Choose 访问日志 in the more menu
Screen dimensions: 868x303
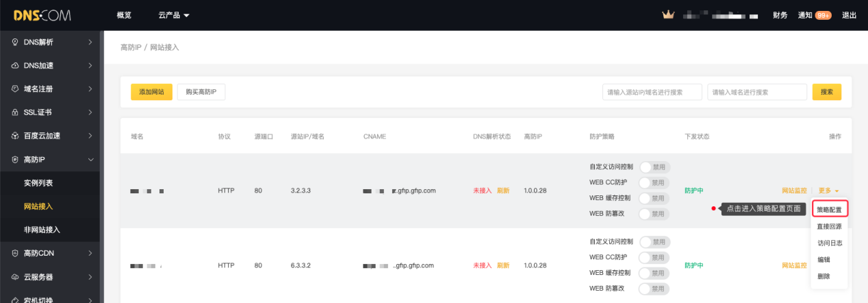829,243
